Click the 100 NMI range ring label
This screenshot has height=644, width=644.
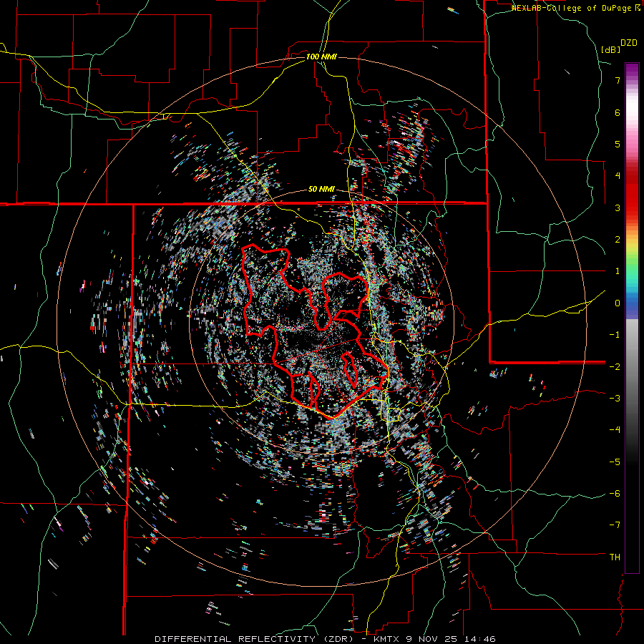[321, 57]
